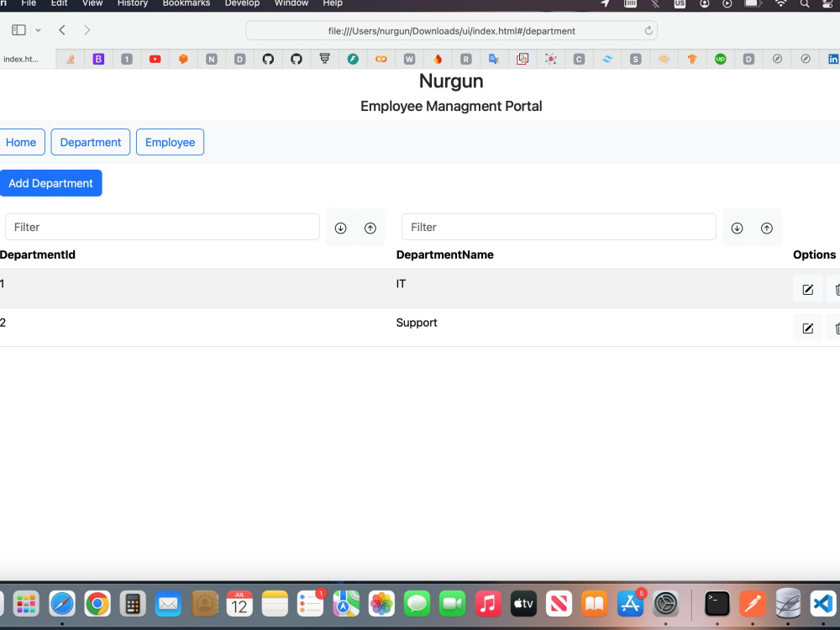Screen dimensions: 840x630
Task: Open Calculator from Dock
Action: (133, 604)
